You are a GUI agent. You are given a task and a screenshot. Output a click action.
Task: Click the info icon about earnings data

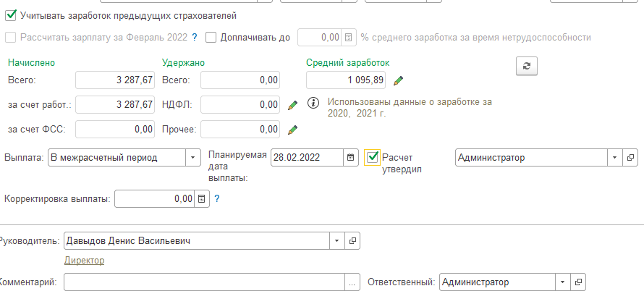(x=313, y=103)
